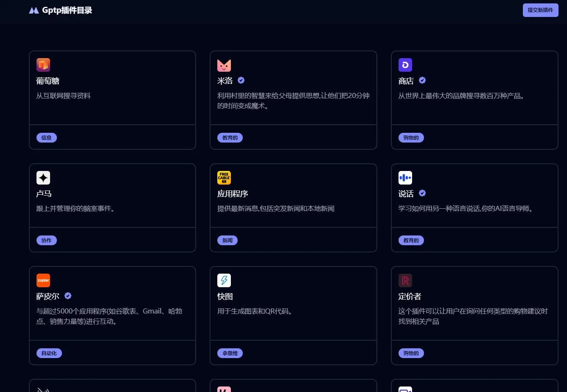Open the 米洛 plugin title

click(x=225, y=81)
